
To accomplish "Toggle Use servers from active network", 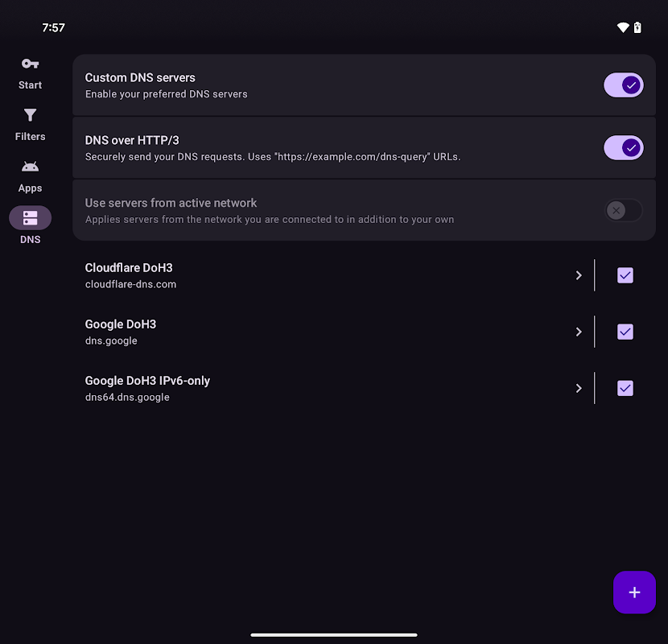I will [x=624, y=210].
